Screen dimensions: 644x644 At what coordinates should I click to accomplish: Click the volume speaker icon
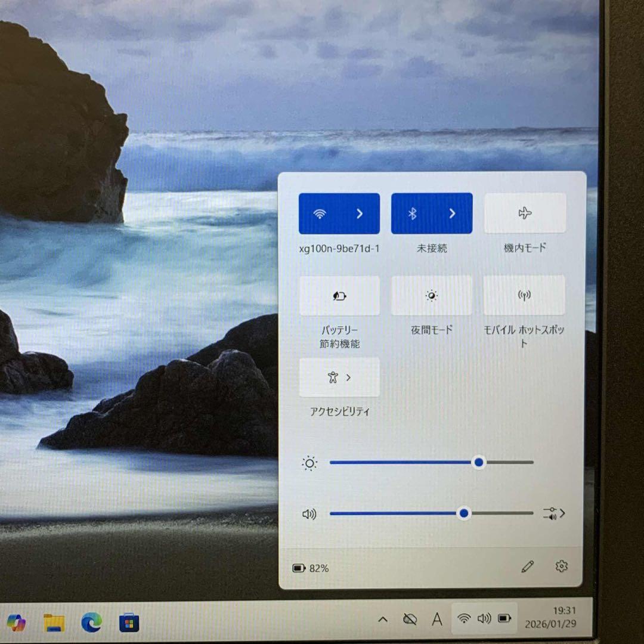(309, 513)
